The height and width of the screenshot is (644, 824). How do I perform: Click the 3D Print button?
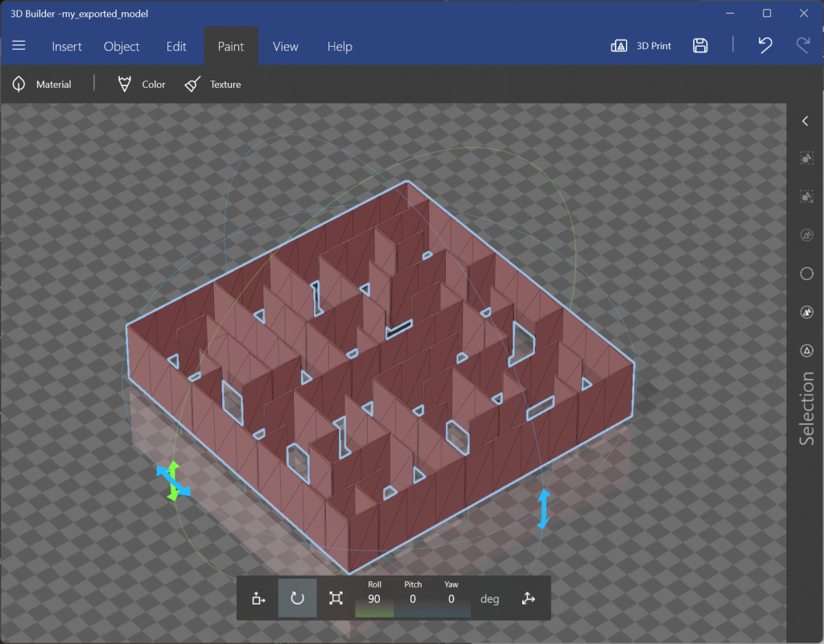[x=641, y=46]
